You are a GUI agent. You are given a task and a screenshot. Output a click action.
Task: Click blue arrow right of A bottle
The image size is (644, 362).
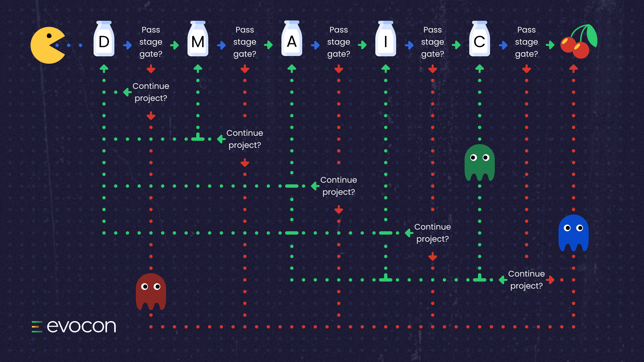point(315,45)
